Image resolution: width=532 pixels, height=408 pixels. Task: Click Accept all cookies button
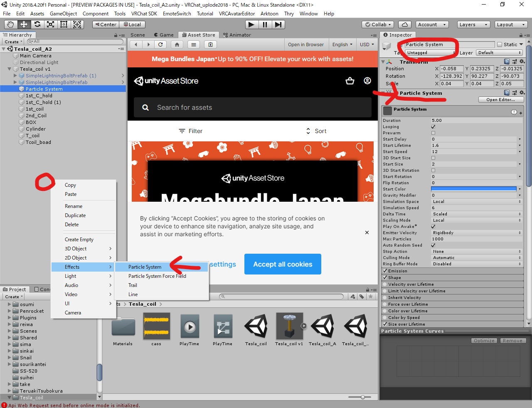click(283, 264)
